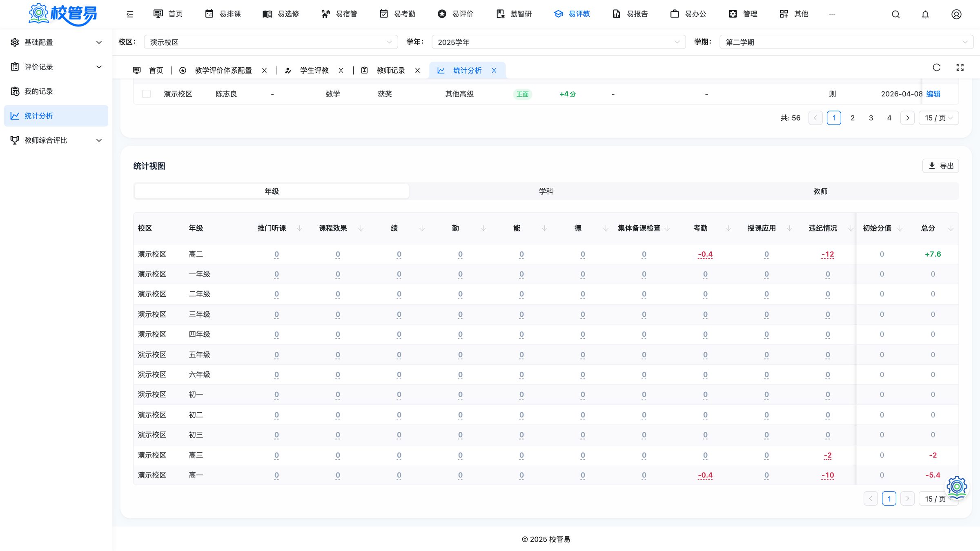
Task: Click 编辑 link for 陈志良 record
Action: 933,94
